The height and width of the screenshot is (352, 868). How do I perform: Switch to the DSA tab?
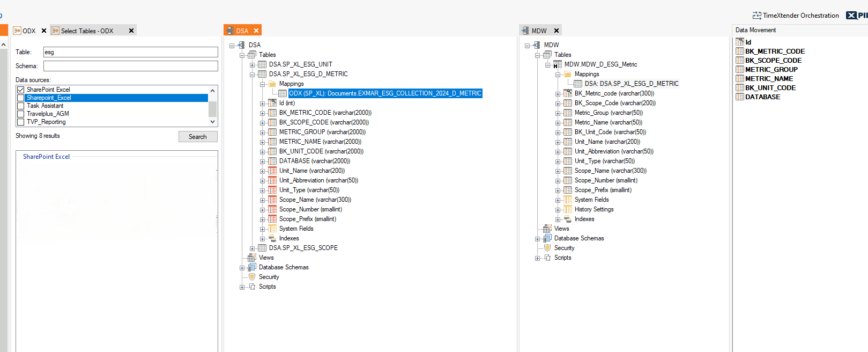click(242, 31)
